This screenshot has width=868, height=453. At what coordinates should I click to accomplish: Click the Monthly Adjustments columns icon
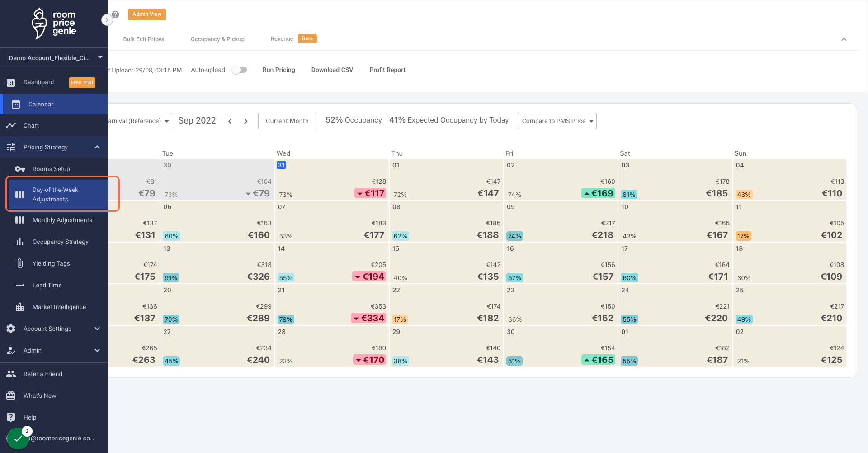coord(20,220)
